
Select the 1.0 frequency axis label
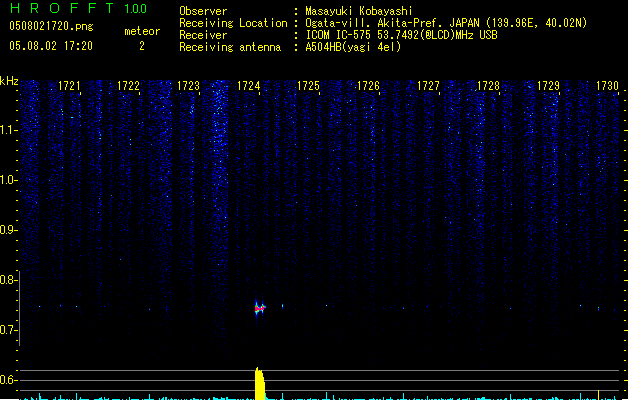click(x=9, y=180)
